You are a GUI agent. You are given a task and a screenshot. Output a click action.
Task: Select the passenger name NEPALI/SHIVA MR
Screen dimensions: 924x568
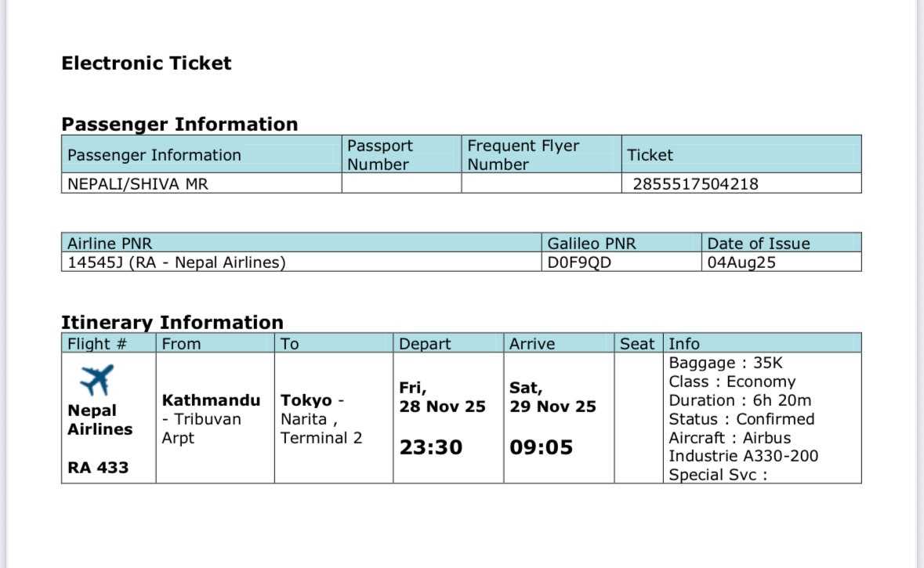click(x=138, y=184)
